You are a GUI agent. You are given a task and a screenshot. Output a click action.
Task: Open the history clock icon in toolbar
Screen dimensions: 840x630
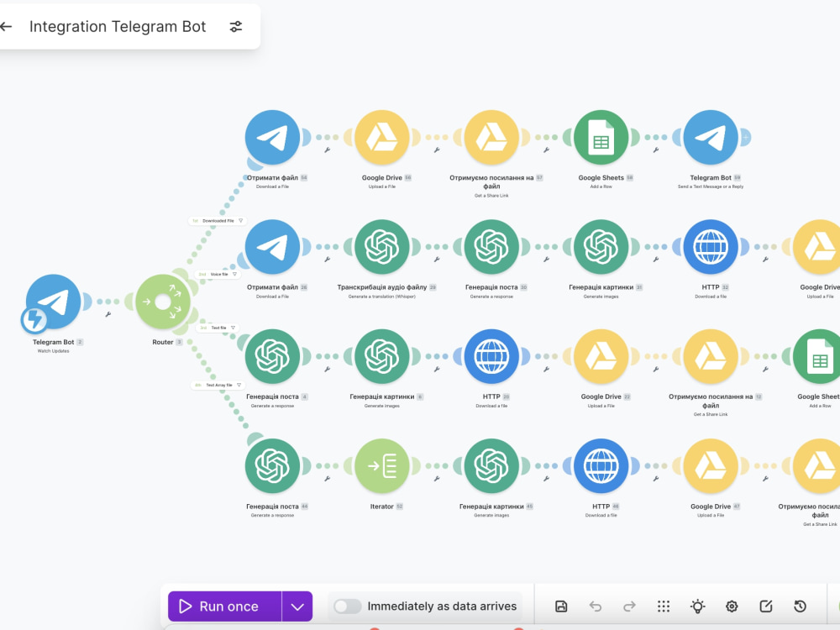point(800,606)
